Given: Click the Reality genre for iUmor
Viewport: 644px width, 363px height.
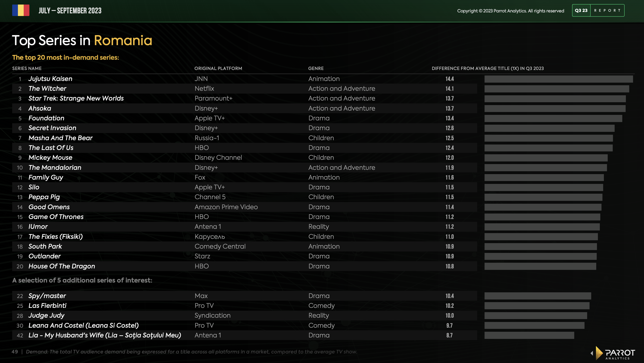Looking at the screenshot, I should point(318,227).
